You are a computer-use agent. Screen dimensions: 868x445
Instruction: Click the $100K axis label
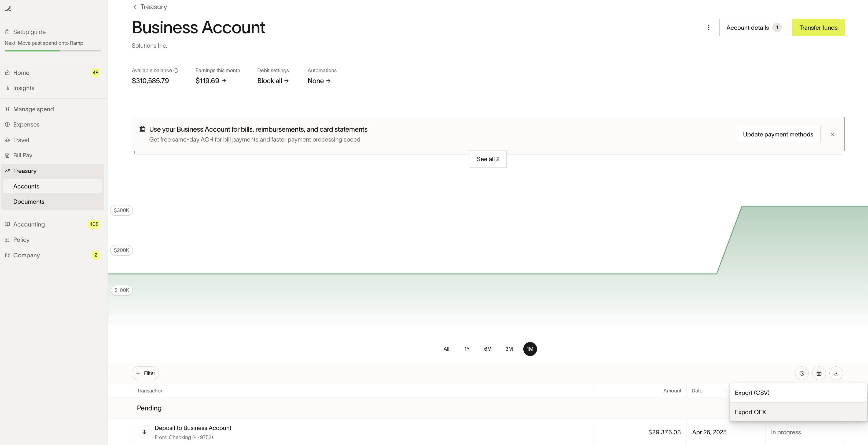(122, 290)
